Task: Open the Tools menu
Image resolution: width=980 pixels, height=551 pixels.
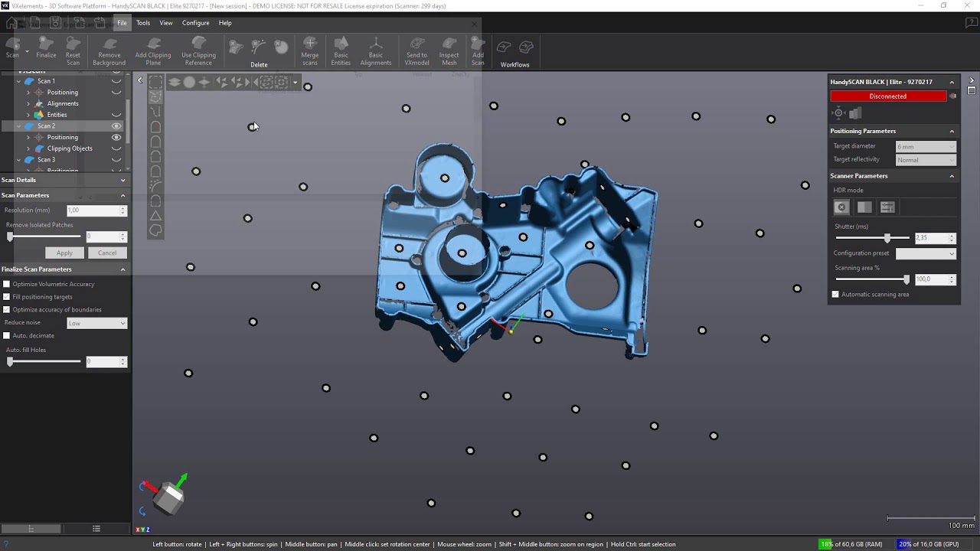Action: [x=143, y=23]
